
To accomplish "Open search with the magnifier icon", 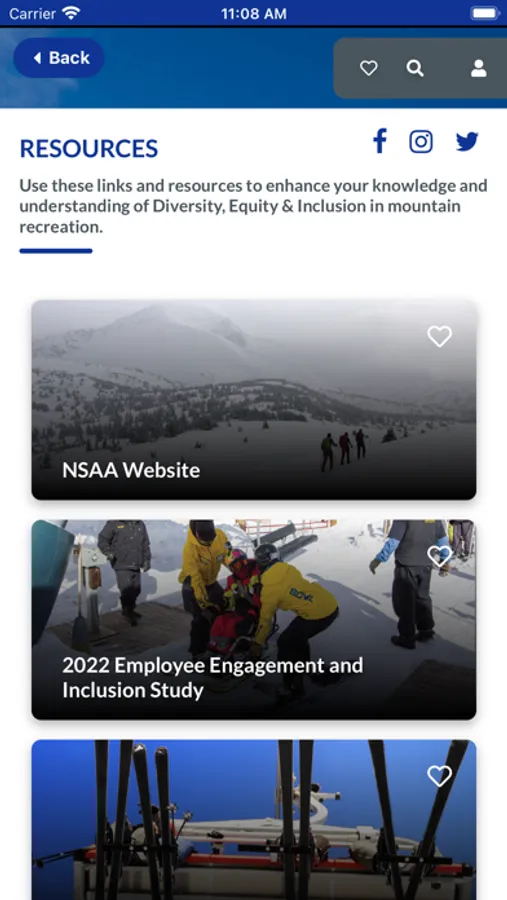I will coord(415,68).
